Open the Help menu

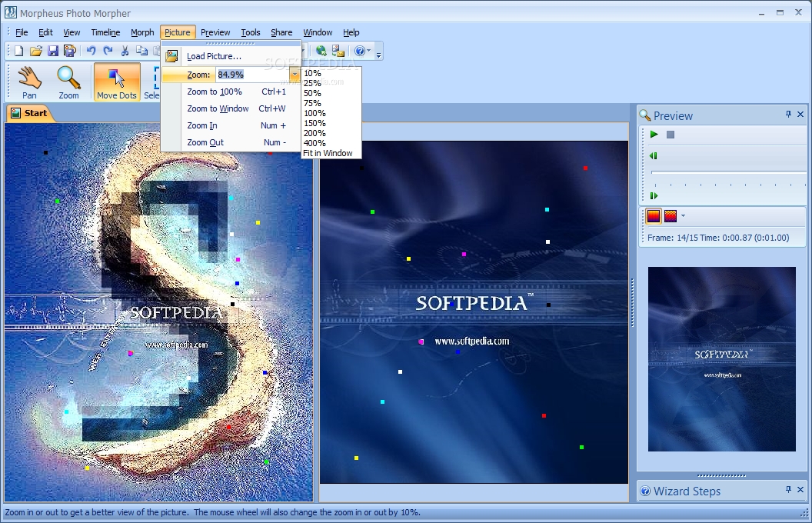[351, 32]
